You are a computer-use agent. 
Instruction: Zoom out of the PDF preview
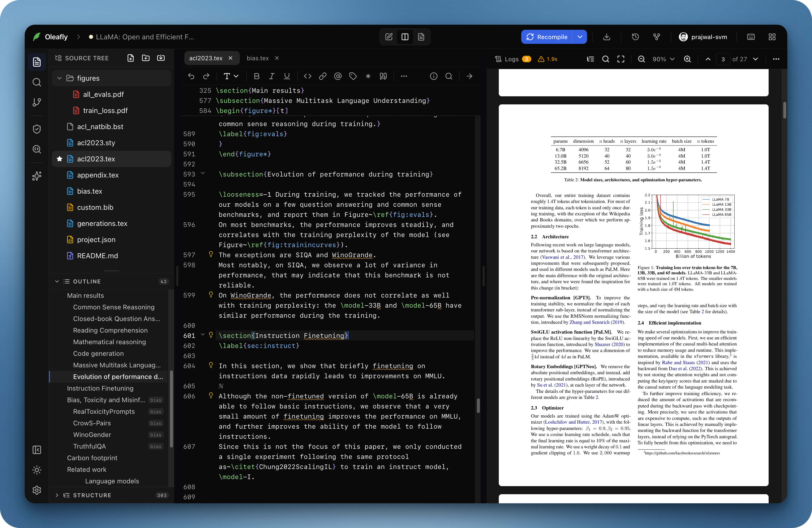[641, 59]
